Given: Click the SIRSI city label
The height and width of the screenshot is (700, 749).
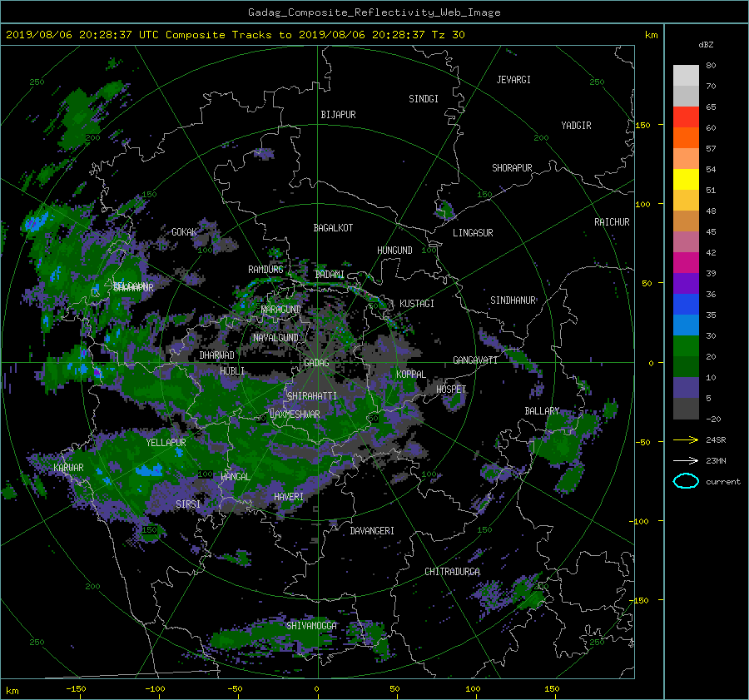Looking at the screenshot, I should tap(188, 504).
